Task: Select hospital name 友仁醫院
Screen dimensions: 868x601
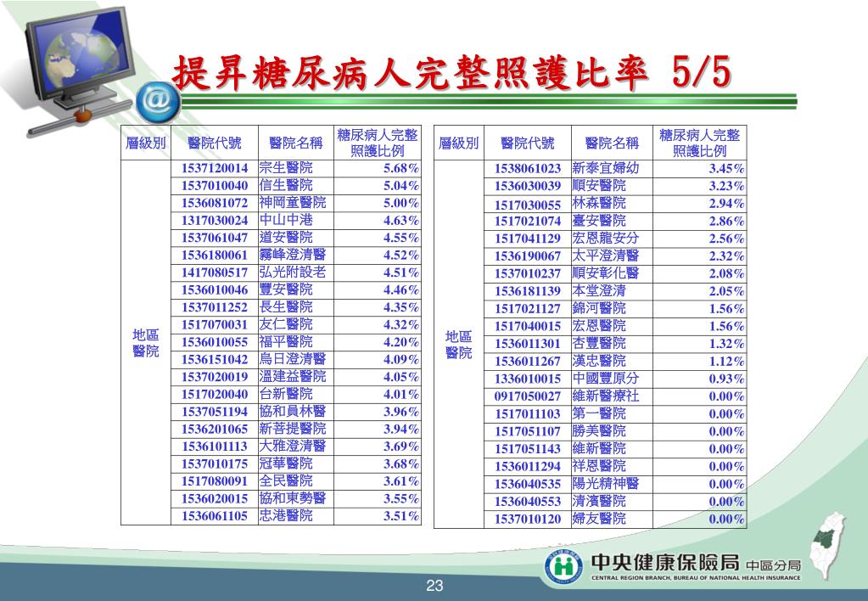Action: (286, 324)
